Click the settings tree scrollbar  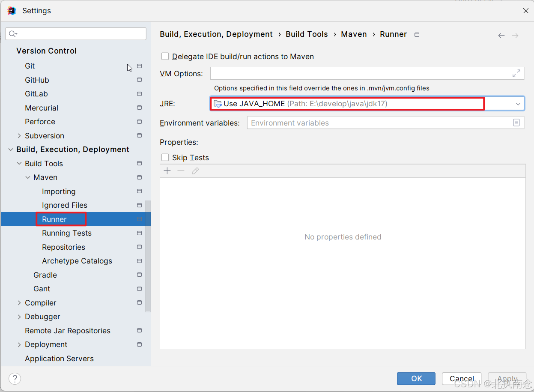(148, 256)
